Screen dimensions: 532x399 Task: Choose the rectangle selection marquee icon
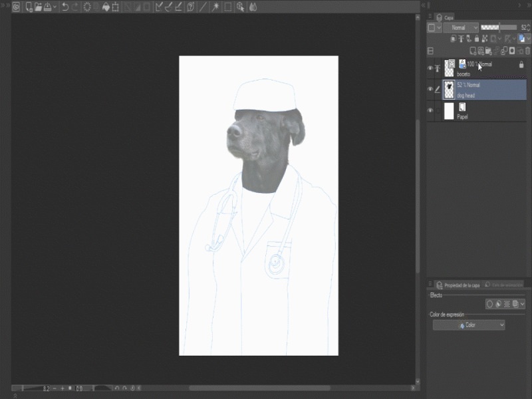coord(228,7)
